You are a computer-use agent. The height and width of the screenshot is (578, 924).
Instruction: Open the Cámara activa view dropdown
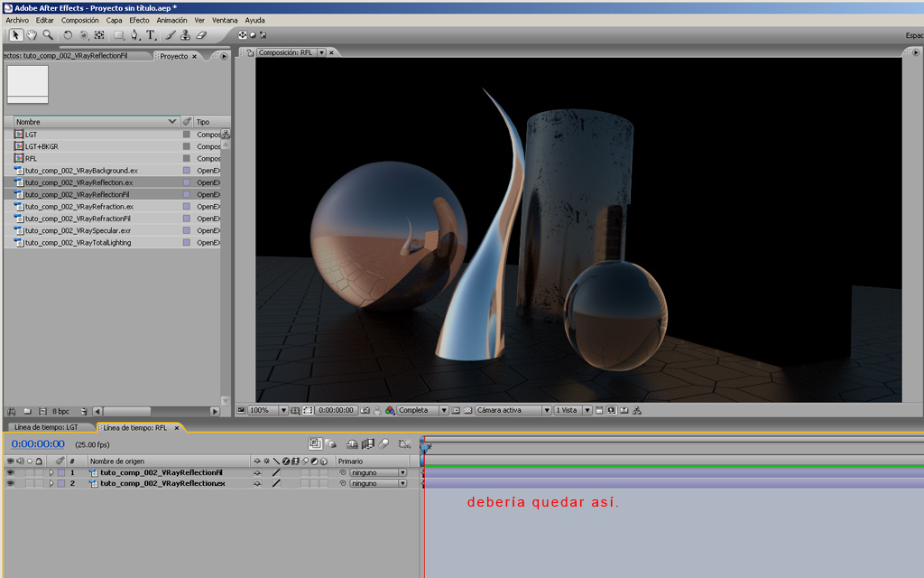pos(513,410)
